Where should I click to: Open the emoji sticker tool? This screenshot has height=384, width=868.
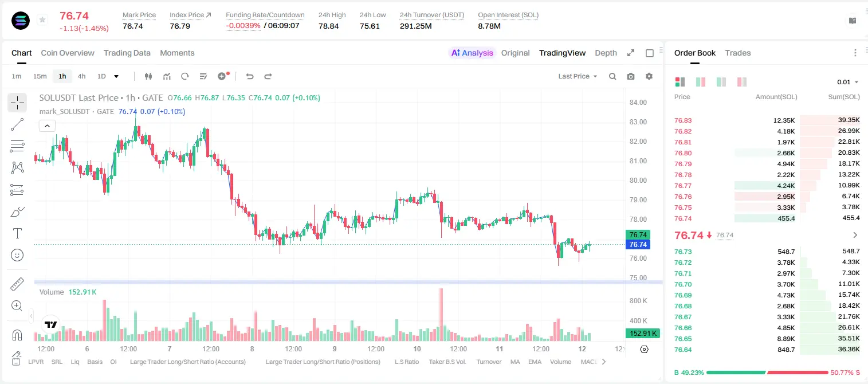point(17,255)
